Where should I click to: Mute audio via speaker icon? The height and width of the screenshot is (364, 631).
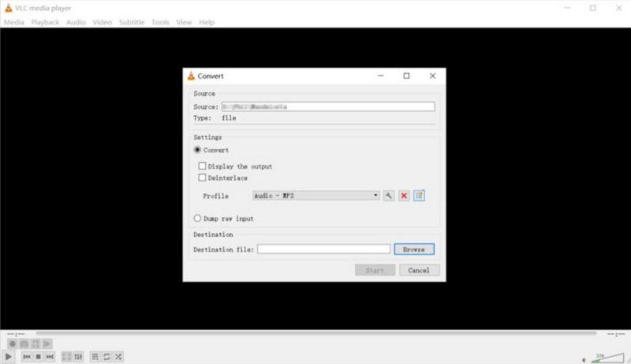pos(584,359)
